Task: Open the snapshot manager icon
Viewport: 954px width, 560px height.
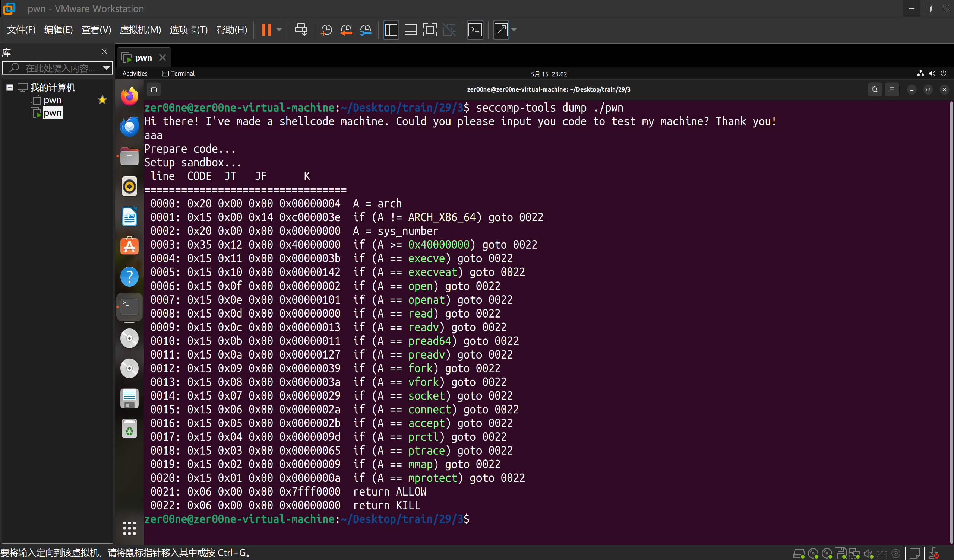Action: pos(366,29)
